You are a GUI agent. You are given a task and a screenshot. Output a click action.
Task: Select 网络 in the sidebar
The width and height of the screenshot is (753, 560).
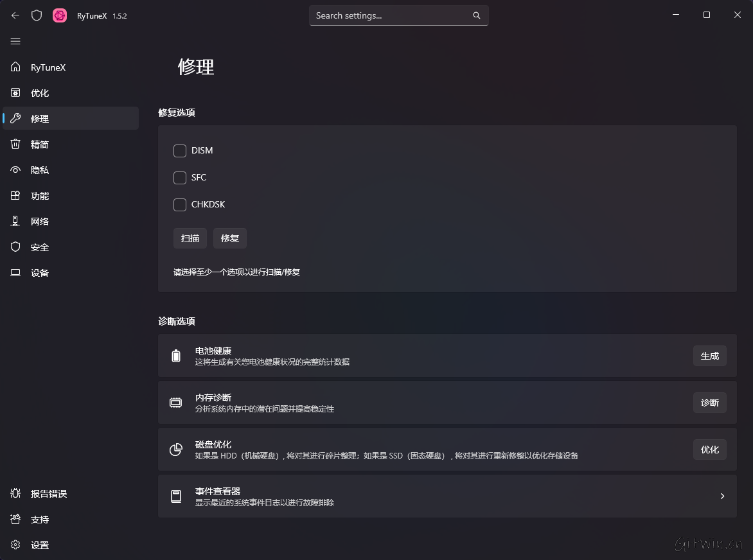pos(40,222)
